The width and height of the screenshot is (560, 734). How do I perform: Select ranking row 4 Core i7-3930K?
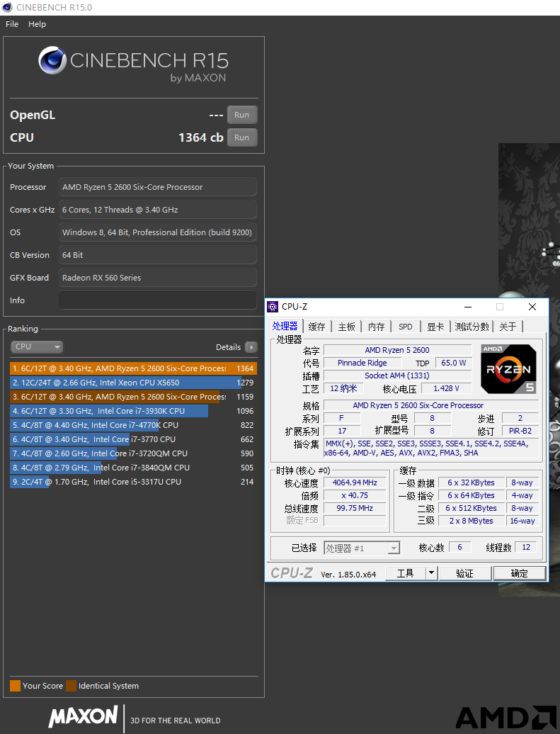[x=133, y=411]
